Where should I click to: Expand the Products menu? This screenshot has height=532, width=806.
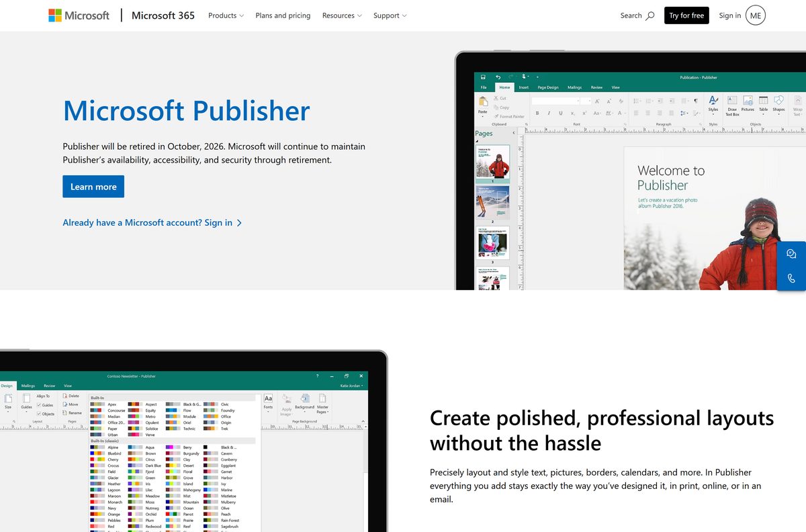point(226,15)
